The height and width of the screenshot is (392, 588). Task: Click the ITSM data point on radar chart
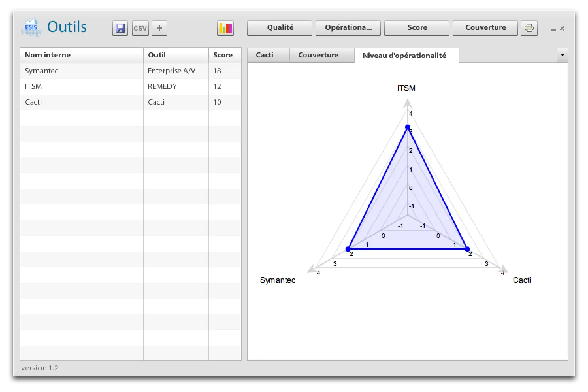pyautogui.click(x=408, y=127)
